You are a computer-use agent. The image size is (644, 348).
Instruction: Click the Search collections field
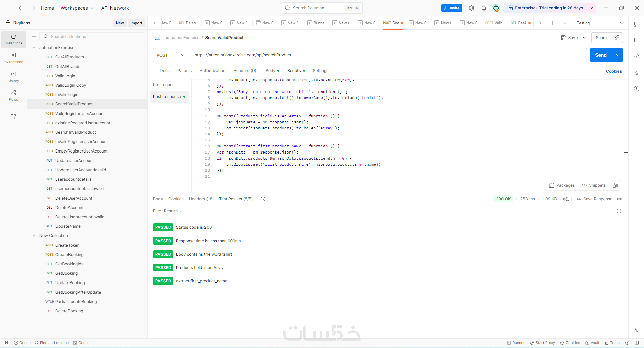click(92, 36)
